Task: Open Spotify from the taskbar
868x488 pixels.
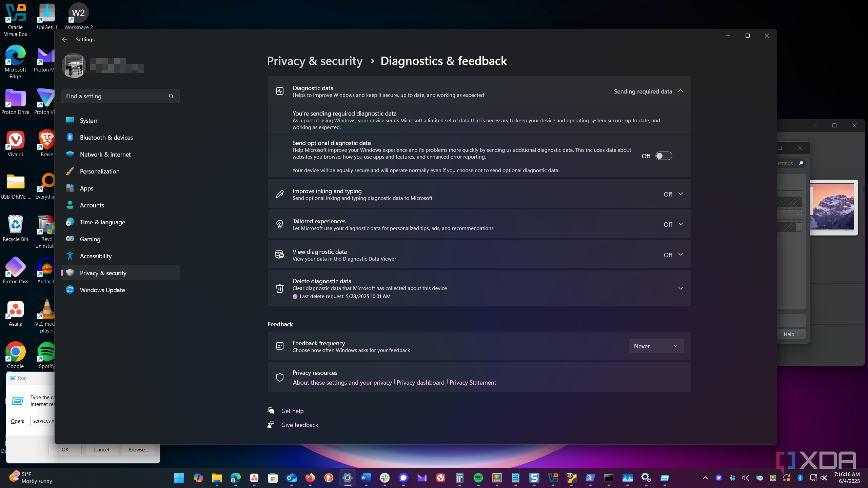Action: [478, 478]
